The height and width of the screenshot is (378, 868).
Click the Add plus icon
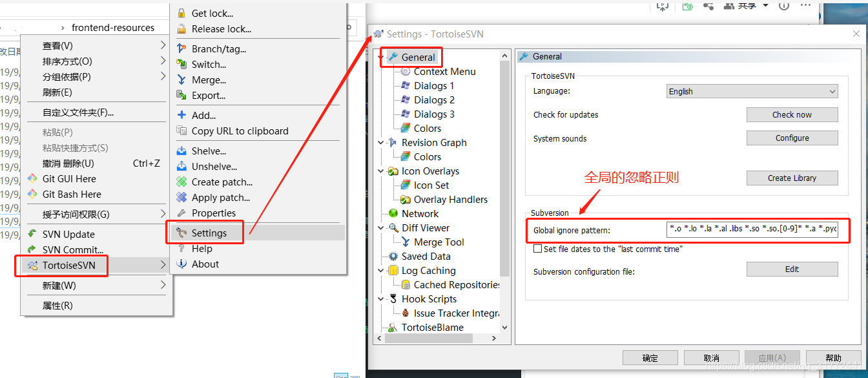pyautogui.click(x=181, y=116)
